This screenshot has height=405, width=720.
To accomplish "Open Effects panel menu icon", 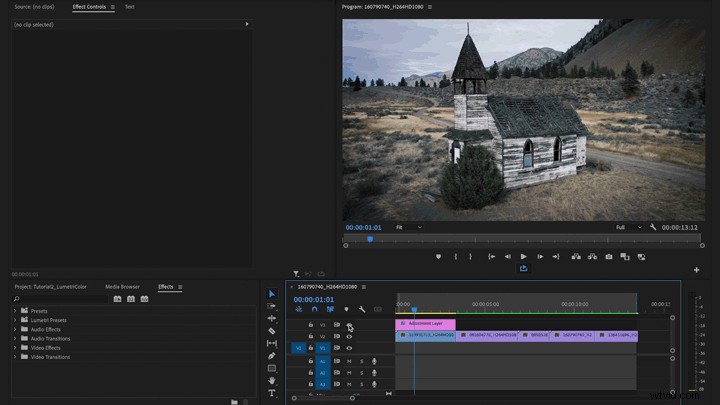I will (180, 287).
